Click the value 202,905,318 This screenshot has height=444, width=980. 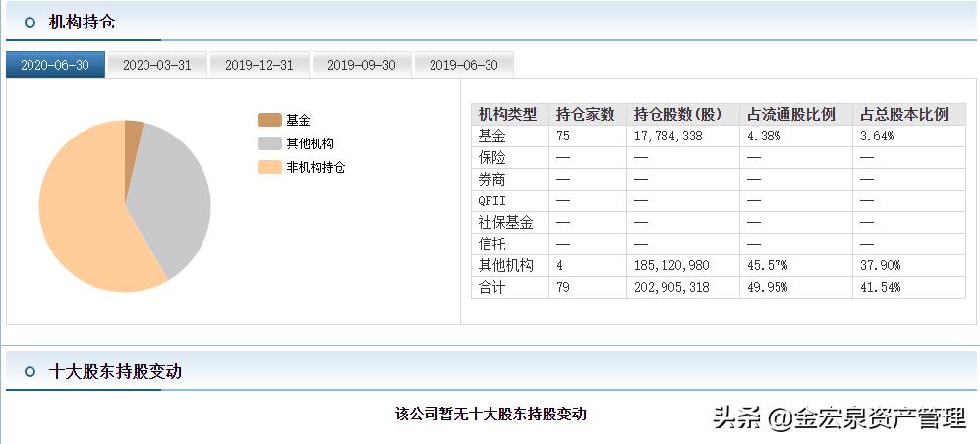point(671,287)
